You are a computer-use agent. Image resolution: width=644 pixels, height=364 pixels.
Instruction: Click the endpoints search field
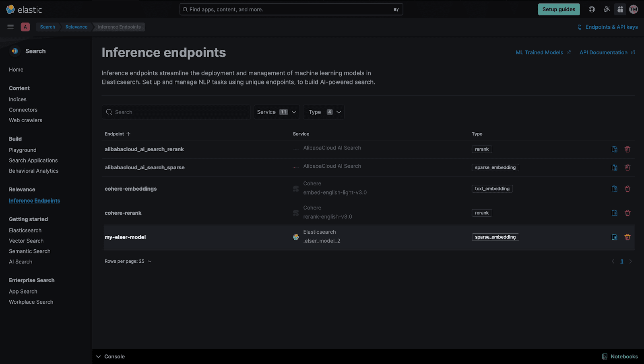tap(176, 112)
